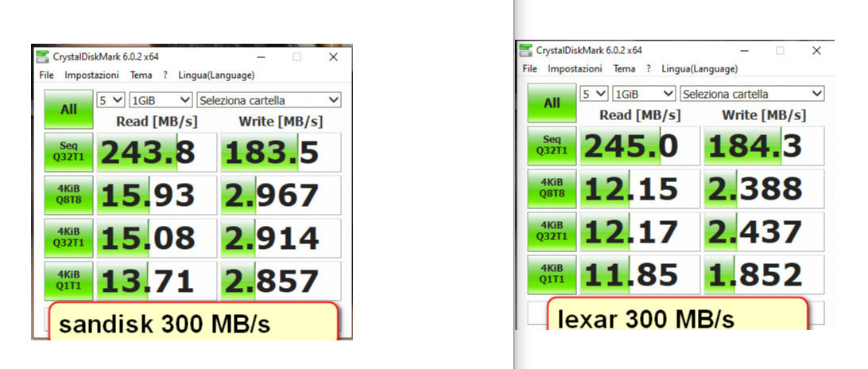Click write value 2.437

click(x=764, y=231)
